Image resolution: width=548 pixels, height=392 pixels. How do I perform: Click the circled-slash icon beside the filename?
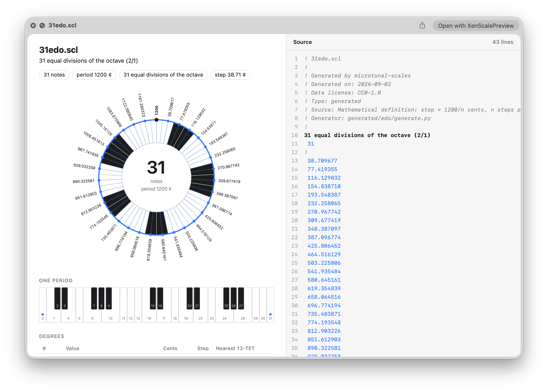[x=42, y=26]
